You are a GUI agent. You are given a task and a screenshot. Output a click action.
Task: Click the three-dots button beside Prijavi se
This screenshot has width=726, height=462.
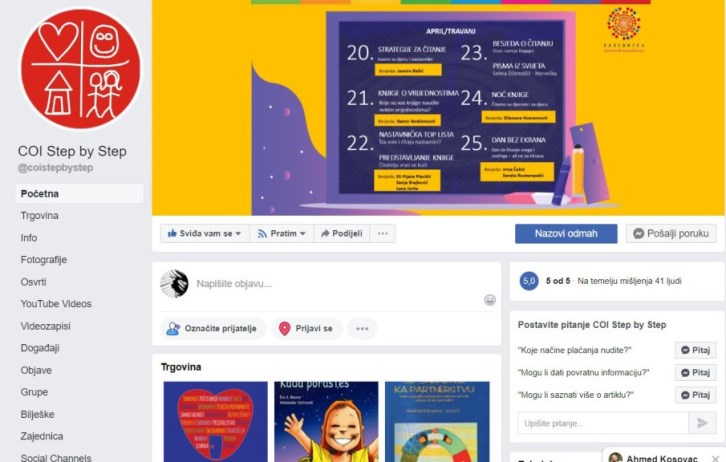pyautogui.click(x=362, y=329)
